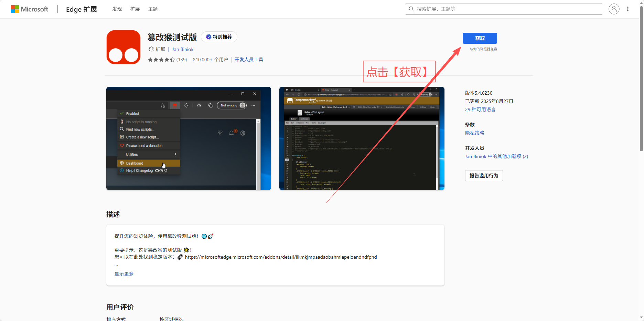Open the three-dot more options icon
Screen dimensions: 644x321
[x=628, y=9]
